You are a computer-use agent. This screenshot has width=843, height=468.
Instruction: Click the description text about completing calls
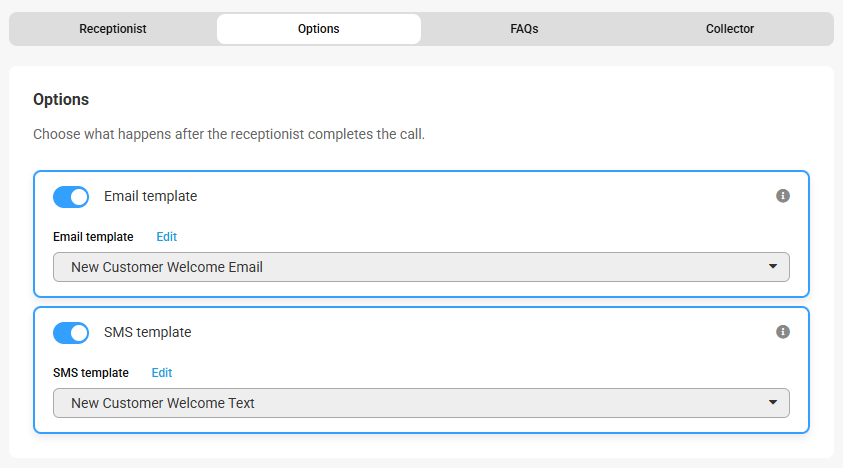tap(229, 134)
